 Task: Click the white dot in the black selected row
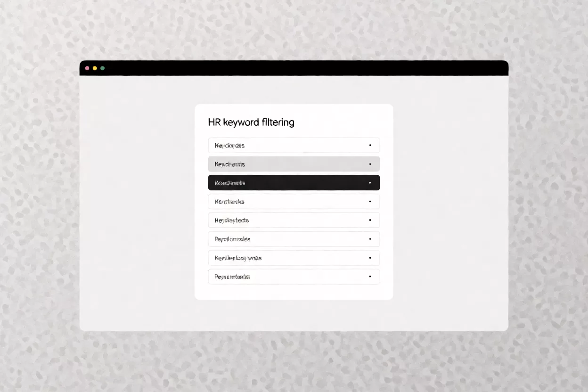point(370,183)
